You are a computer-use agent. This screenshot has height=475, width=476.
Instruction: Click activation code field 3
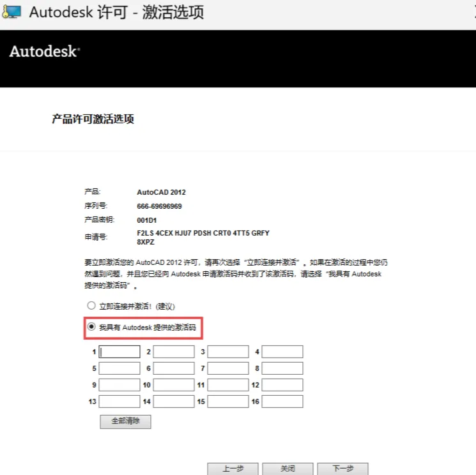click(x=228, y=352)
